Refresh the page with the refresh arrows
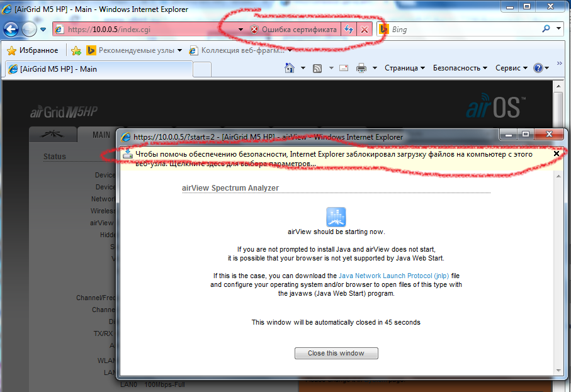The height and width of the screenshot is (392, 571). [349, 30]
